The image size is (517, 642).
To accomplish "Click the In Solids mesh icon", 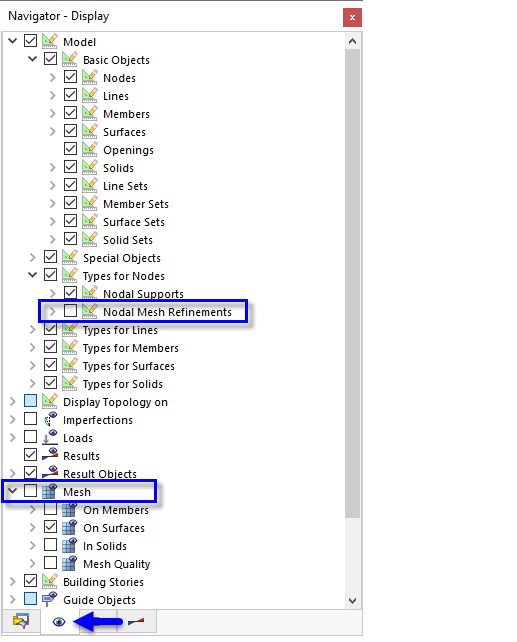I will click(70, 545).
